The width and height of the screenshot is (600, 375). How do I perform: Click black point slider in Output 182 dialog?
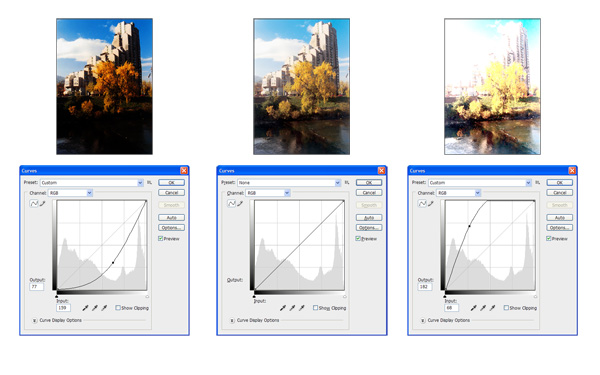pyautogui.click(x=445, y=296)
